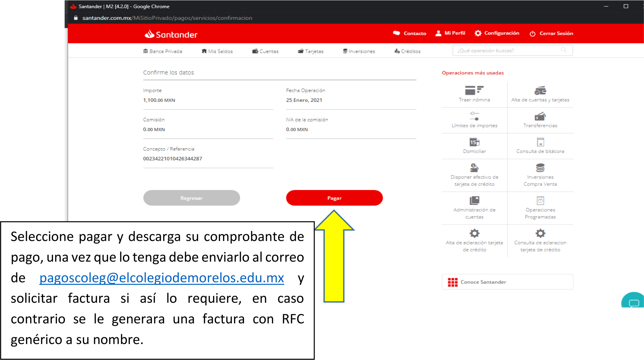Click the ¿Qué operación buscas? search field

513,50
